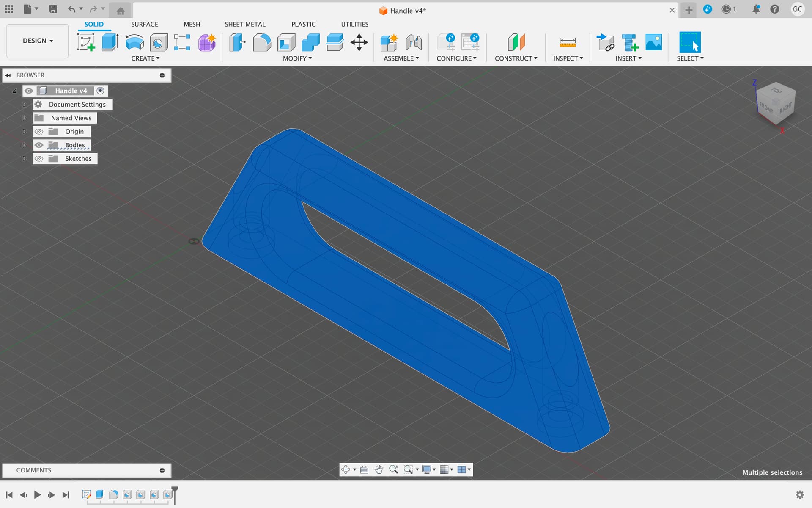Select the Hole tool in Create
This screenshot has width=812, height=508.
[x=159, y=42]
